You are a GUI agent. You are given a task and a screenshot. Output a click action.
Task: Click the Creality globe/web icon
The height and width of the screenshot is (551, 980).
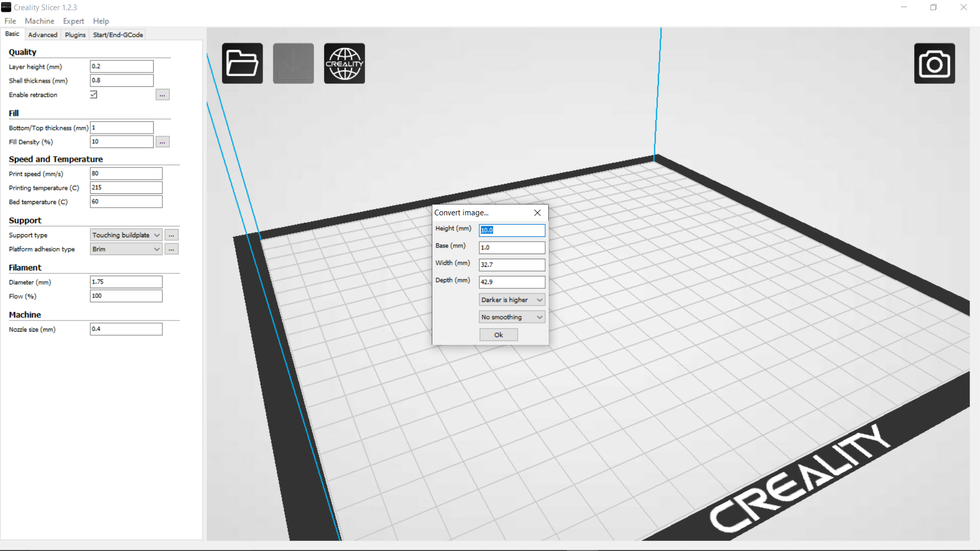pos(344,63)
